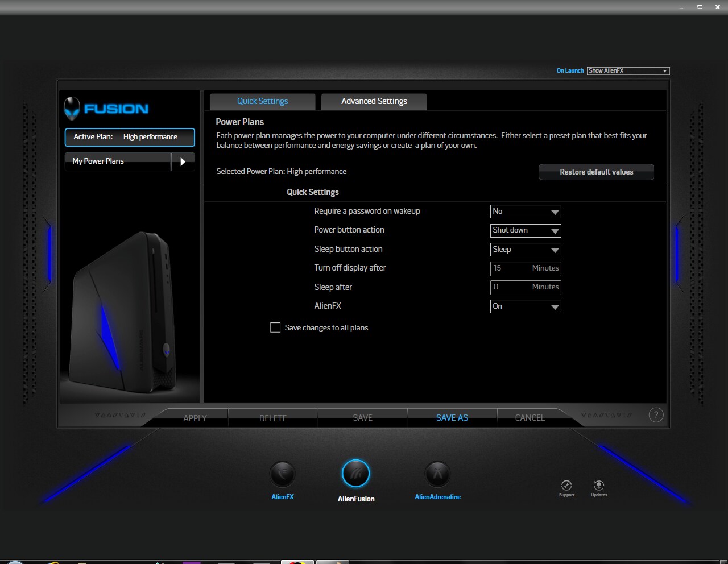The height and width of the screenshot is (564, 728).
Task: Click AlienAdrenaline label text
Action: point(438,497)
